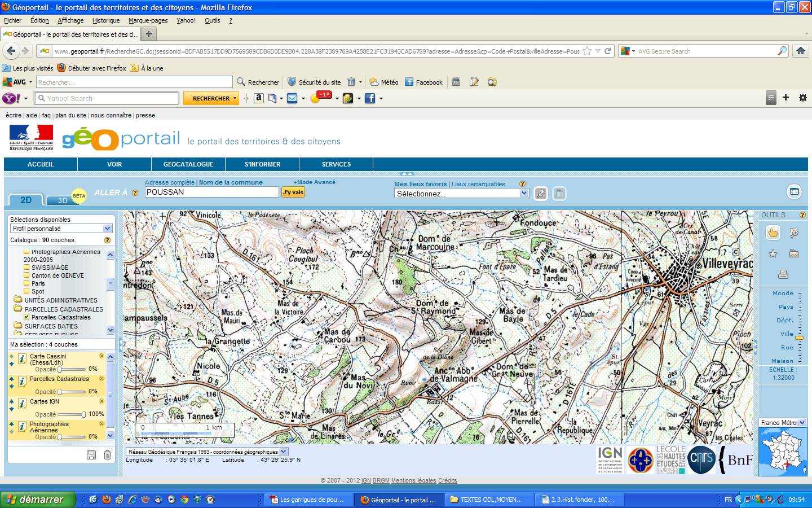Move Cartes IGN layer down
This screenshot has width=812, height=508.
pos(11,409)
